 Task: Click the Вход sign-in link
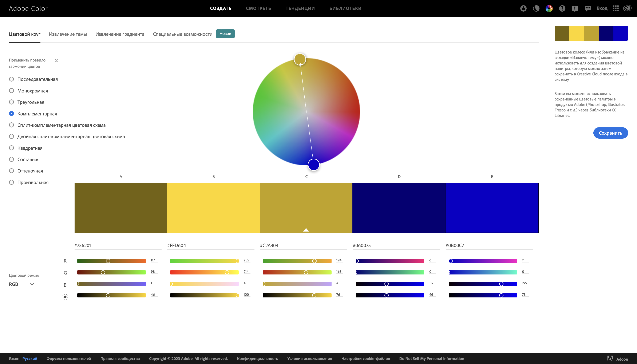(602, 8)
